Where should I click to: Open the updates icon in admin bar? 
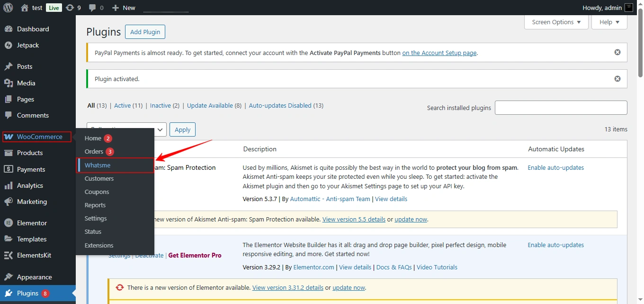(70, 8)
